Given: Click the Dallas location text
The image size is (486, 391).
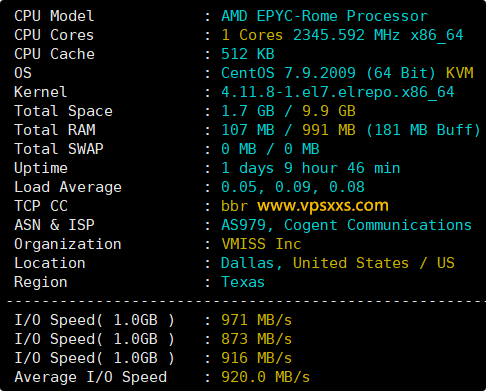Looking at the screenshot, I should pos(251,263).
